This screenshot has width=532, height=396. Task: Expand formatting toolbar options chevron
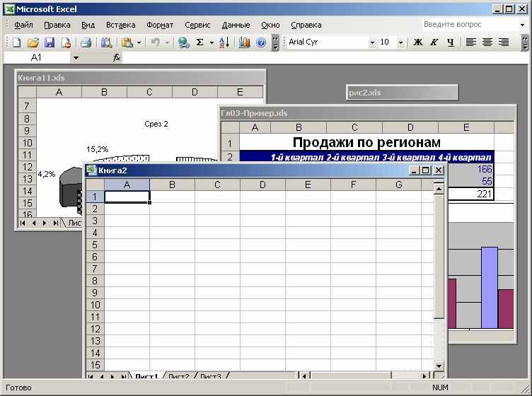point(525,42)
